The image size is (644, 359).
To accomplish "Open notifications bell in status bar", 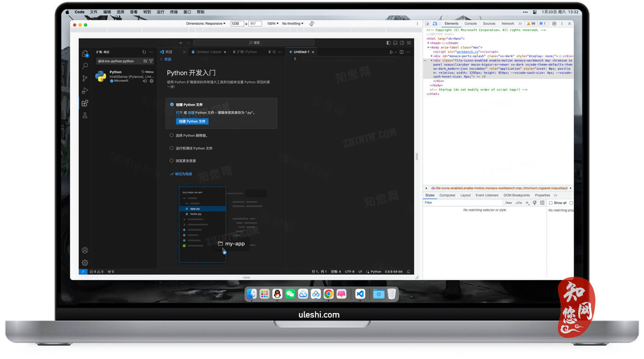I will pyautogui.click(x=409, y=272).
